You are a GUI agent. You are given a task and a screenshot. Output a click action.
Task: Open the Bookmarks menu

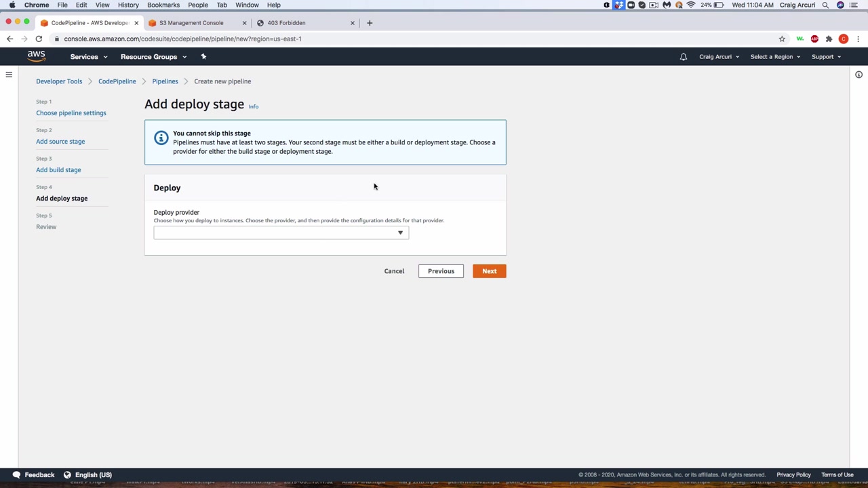click(163, 5)
